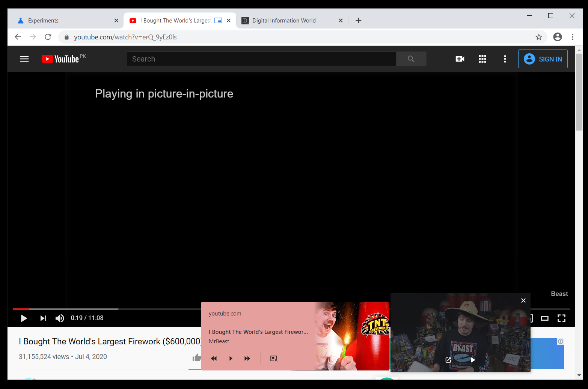Screen dimensions: 588x389
Task: Click the "Playing in picture-in-picture" message
Action: pyautogui.click(x=164, y=94)
